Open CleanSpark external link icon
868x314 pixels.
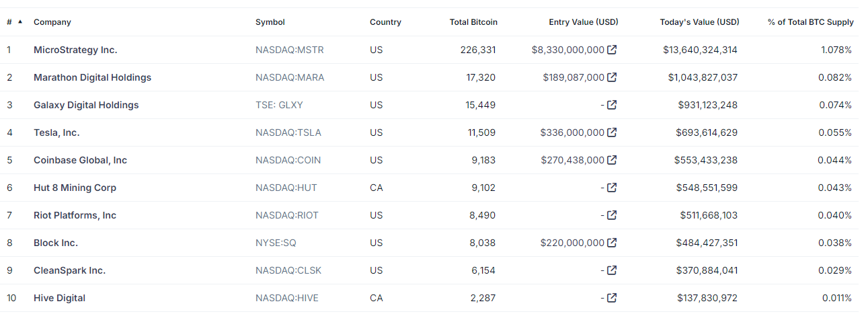pos(612,270)
